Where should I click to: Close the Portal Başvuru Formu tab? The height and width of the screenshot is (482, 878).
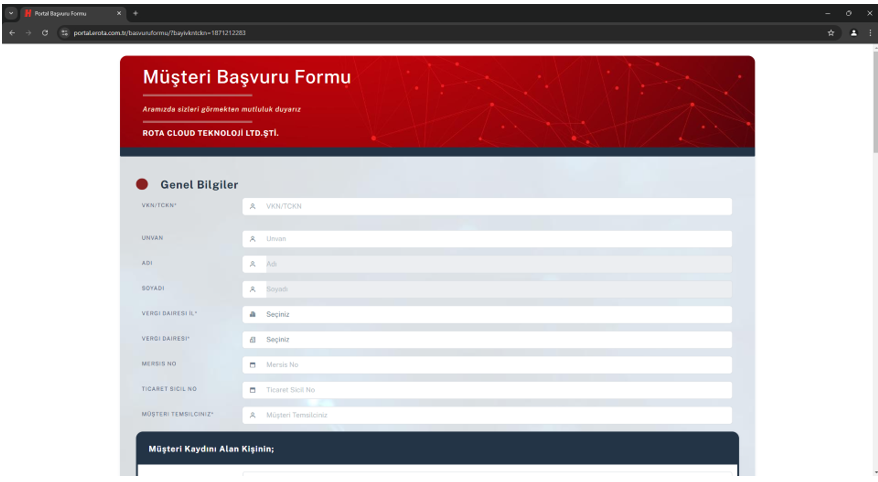120,13
